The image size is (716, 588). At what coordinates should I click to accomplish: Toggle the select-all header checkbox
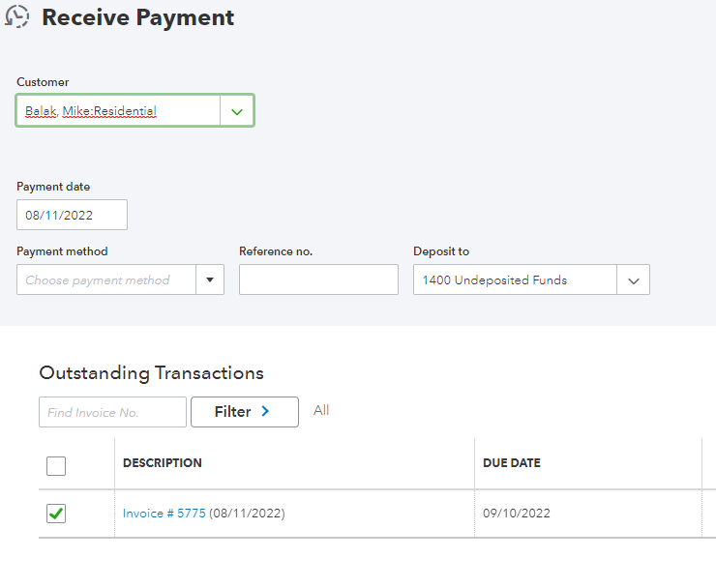(56, 466)
